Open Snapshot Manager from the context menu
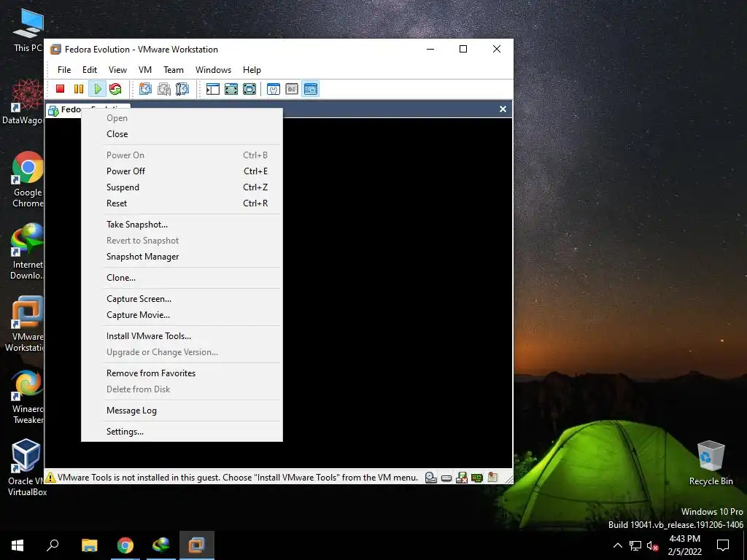The image size is (747, 560). [x=182, y=257]
